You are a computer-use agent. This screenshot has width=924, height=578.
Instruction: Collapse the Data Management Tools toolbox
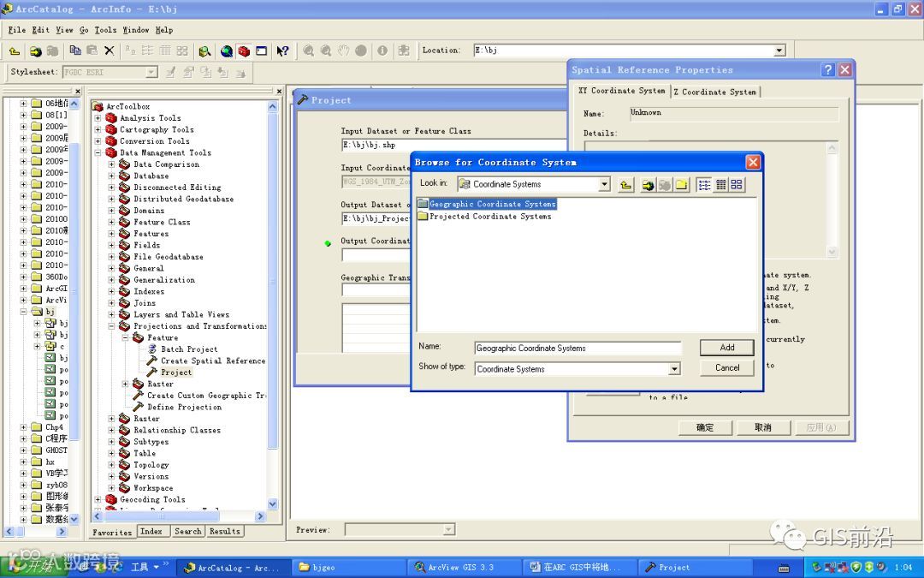point(98,152)
